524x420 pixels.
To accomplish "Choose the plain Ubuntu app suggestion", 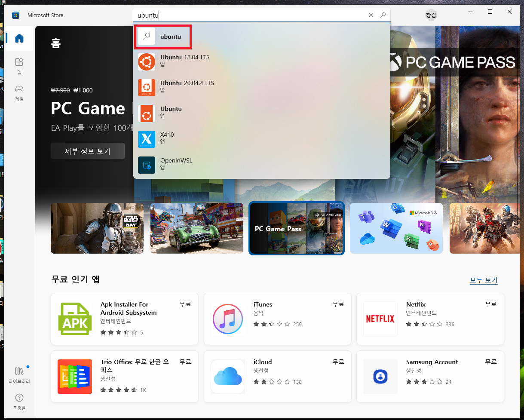I will coord(261,113).
